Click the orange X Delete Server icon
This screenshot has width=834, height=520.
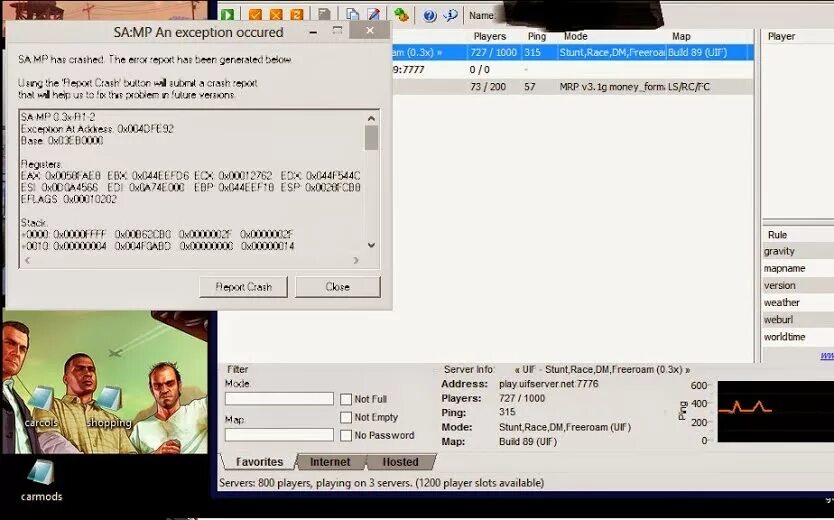(x=276, y=15)
